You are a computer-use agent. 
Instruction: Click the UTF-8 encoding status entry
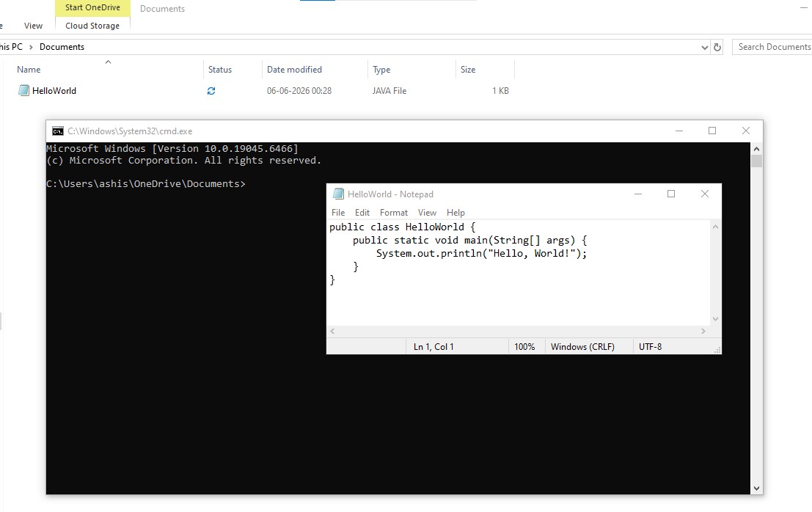tap(651, 347)
